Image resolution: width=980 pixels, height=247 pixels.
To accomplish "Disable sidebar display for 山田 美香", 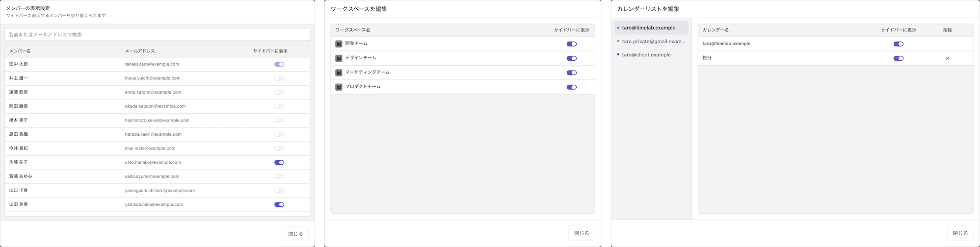I will click(x=279, y=204).
